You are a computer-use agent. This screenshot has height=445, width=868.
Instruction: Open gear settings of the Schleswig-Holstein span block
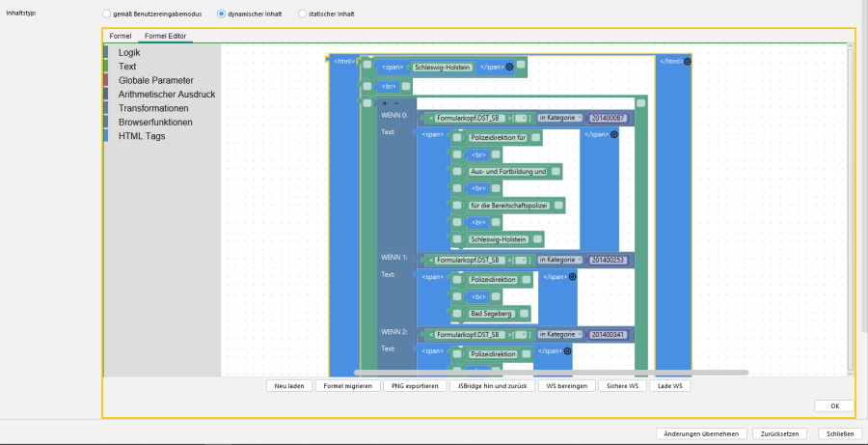click(x=509, y=68)
